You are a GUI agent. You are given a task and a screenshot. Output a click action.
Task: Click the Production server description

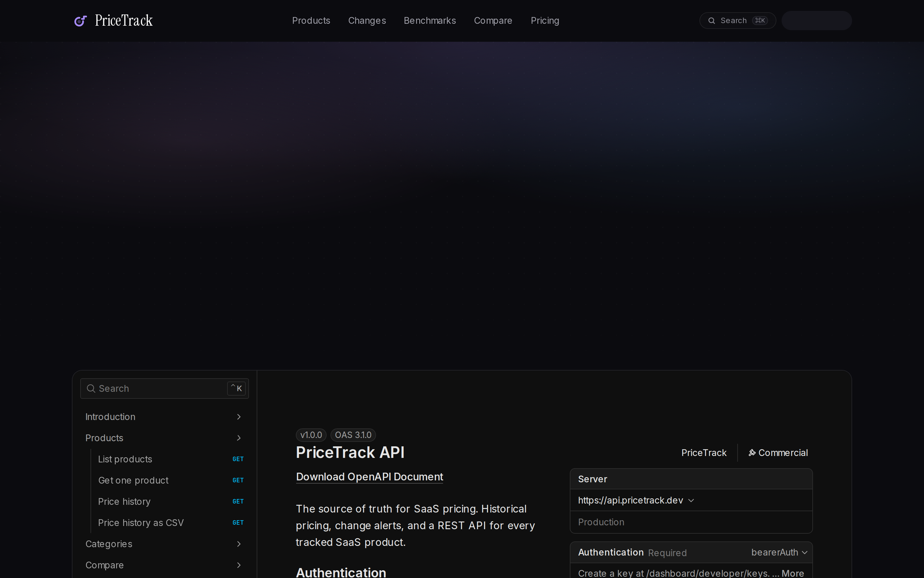click(x=601, y=522)
